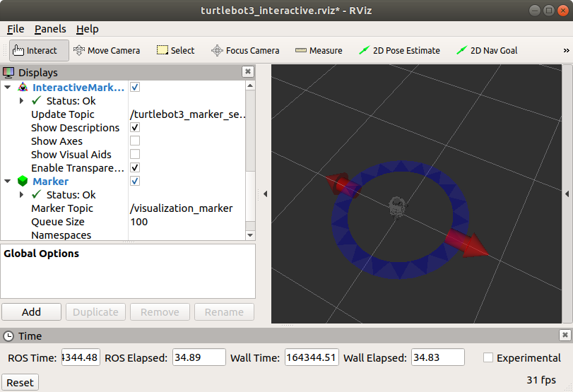The image size is (573, 392).
Task: Select the Namespaces row
Action: pos(123,235)
